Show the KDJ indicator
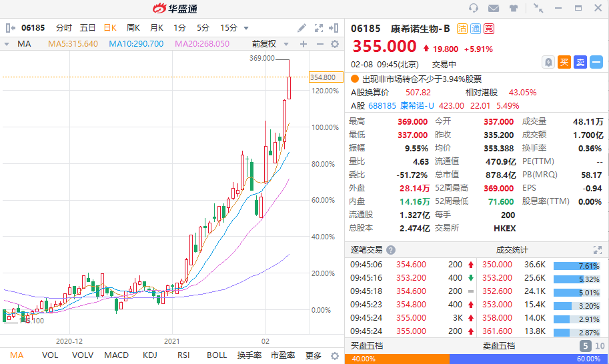 (150, 355)
